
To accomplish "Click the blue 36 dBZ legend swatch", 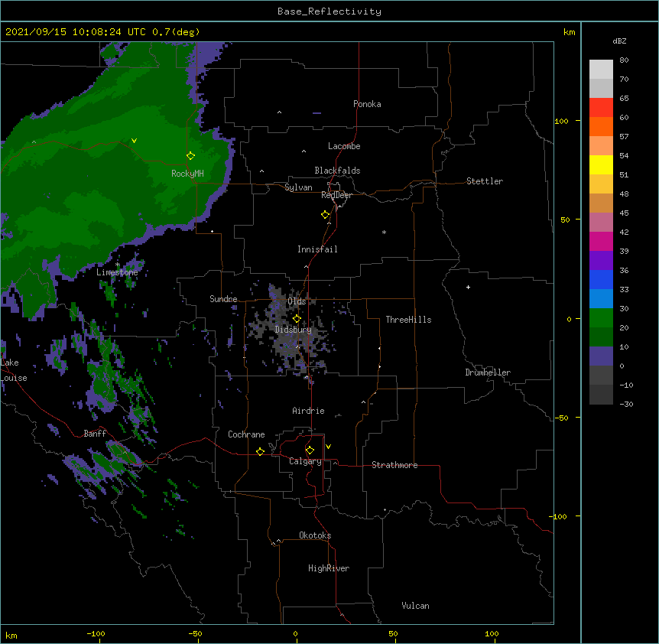I will pos(601,279).
